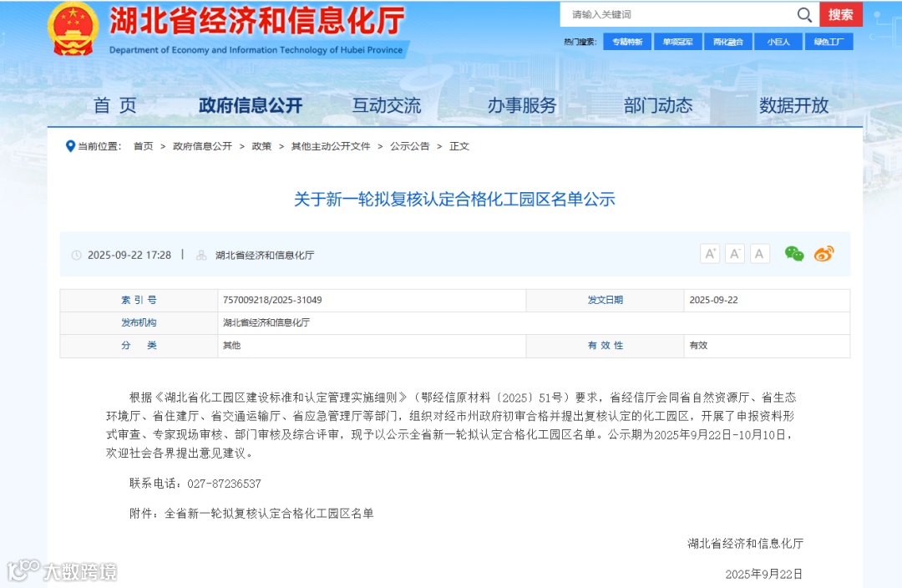
Task: Focus the keyword search input field
Action: 679,14
